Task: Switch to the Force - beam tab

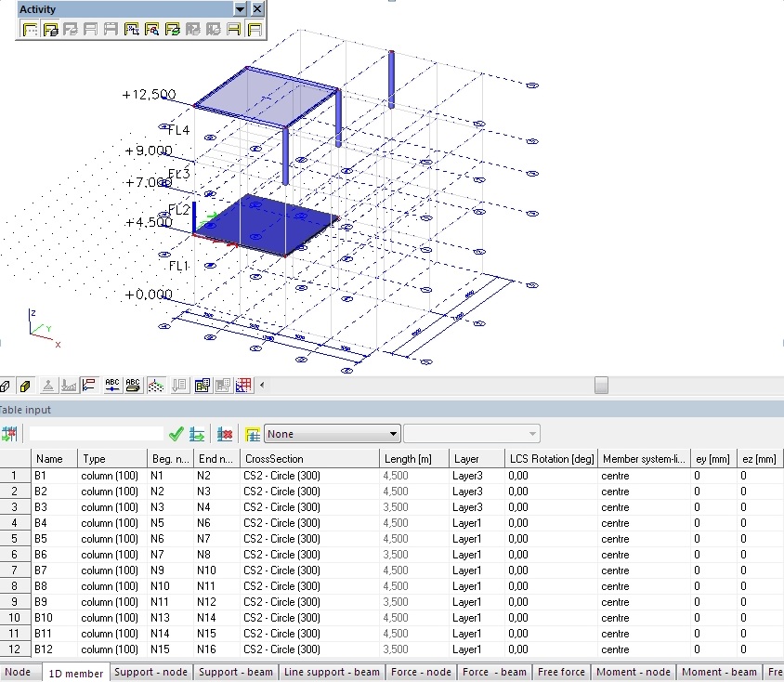Action: [494, 672]
